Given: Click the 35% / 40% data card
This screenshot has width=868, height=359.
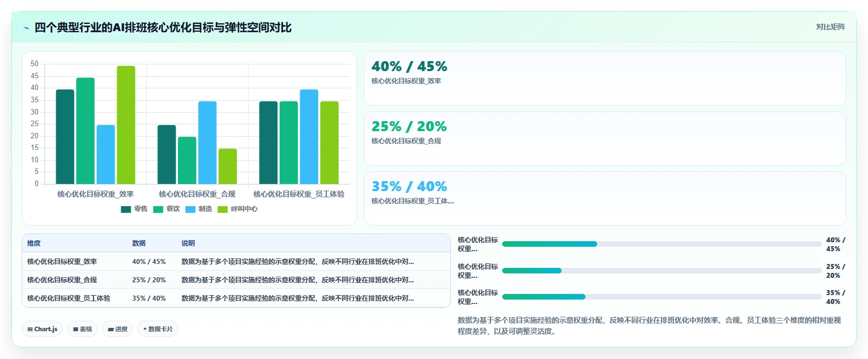Looking at the screenshot, I should click(604, 198).
